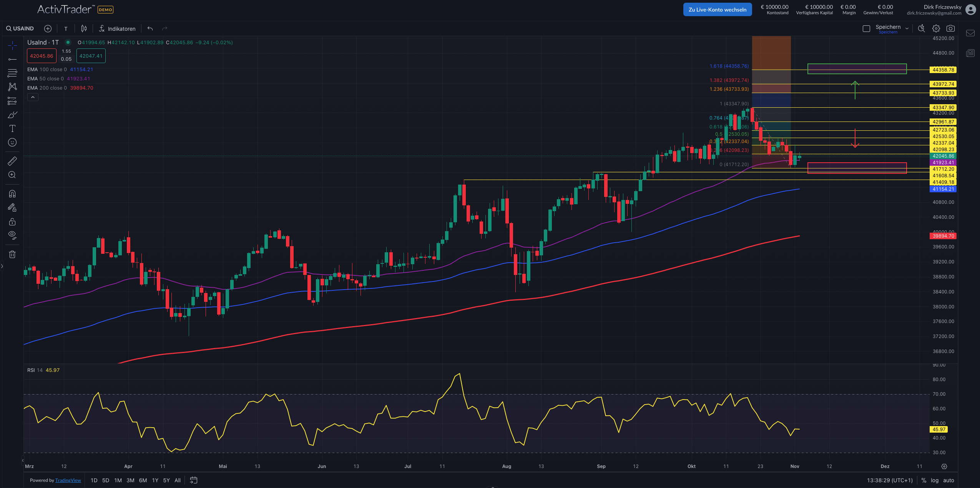Open the timeframe interval selector
Image resolution: width=980 pixels, height=488 pixels.
point(66,28)
